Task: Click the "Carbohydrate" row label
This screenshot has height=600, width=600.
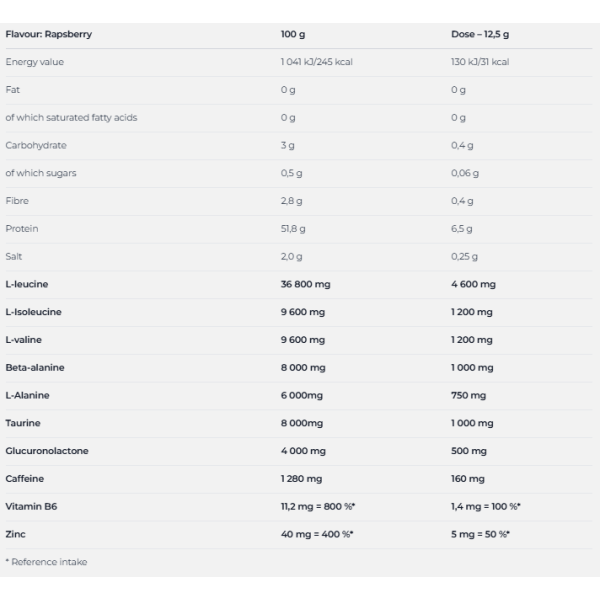Action: pos(36,145)
